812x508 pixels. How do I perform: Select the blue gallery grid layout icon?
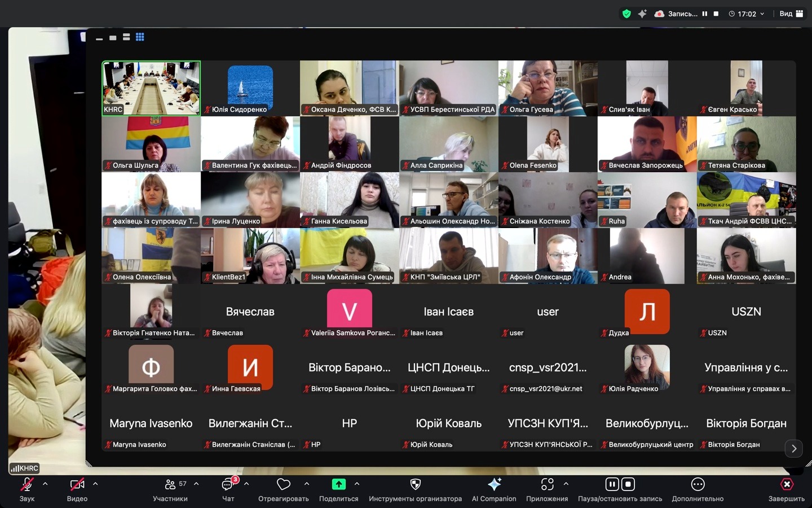[140, 37]
